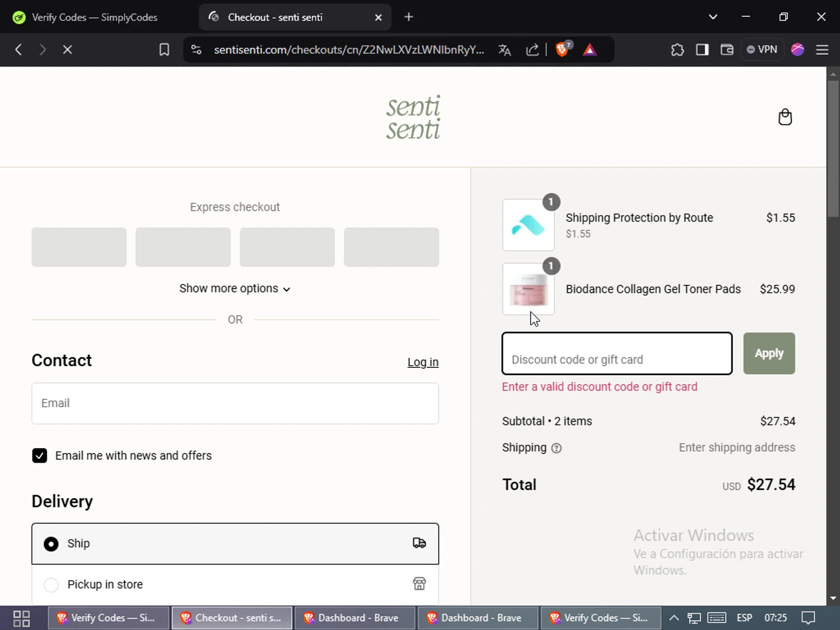840x630 pixels.
Task: Stop page loading with the X button
Action: pyautogui.click(x=67, y=50)
